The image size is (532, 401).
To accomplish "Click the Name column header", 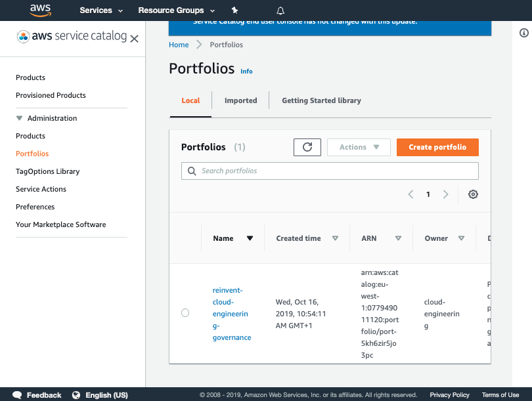I will (x=223, y=238).
